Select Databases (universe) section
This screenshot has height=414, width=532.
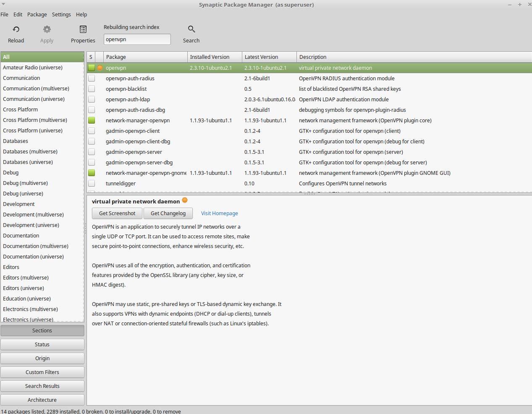(42, 162)
